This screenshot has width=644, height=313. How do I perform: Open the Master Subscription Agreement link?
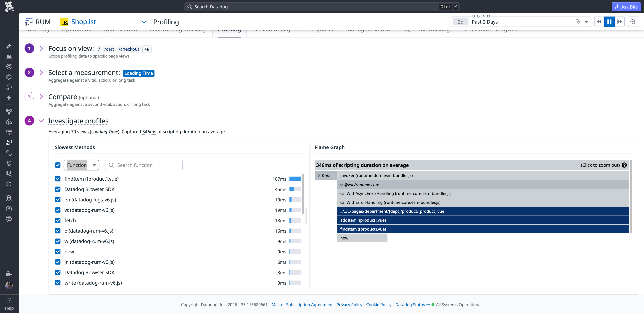(x=302, y=304)
